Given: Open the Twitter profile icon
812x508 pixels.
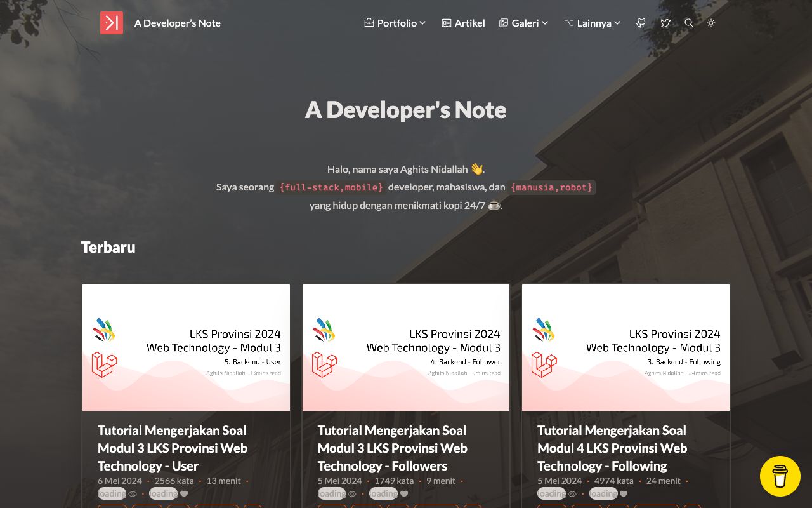Looking at the screenshot, I should tap(665, 23).
